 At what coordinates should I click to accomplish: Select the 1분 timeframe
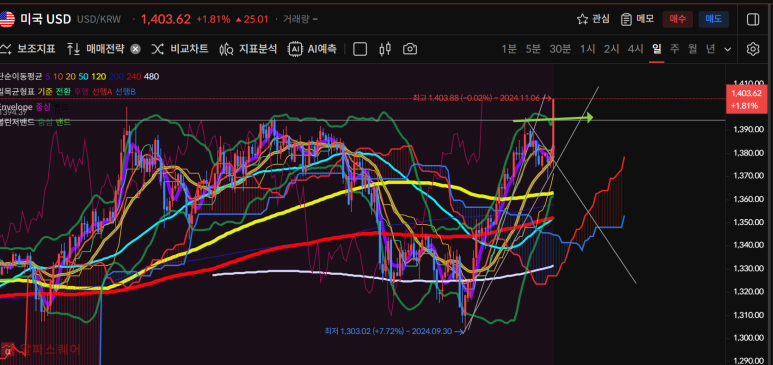(x=509, y=49)
